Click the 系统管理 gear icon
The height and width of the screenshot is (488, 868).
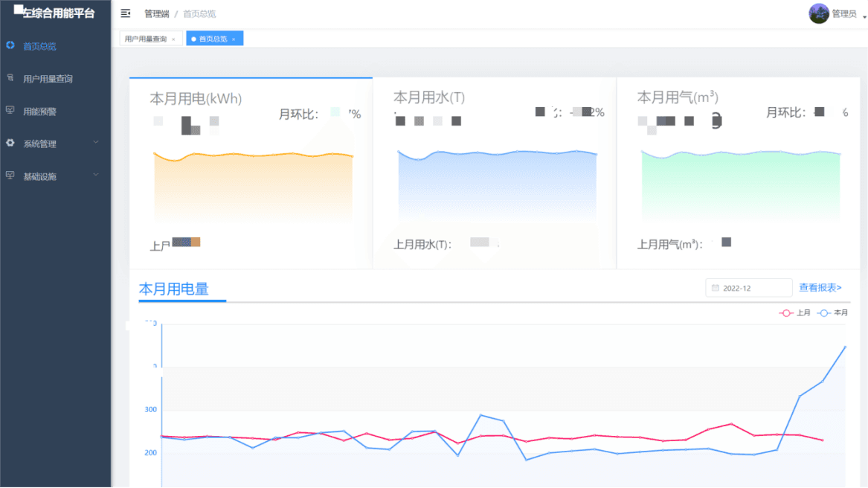[10, 143]
